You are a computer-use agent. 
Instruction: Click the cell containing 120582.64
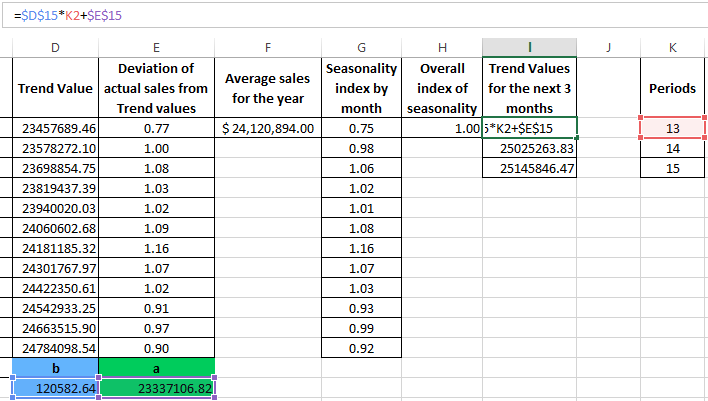56,387
